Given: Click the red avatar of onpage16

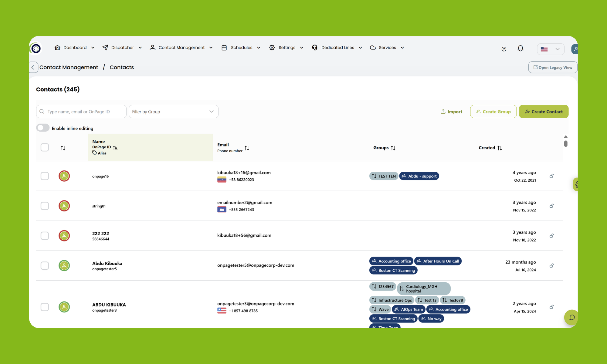Looking at the screenshot, I should [64, 176].
